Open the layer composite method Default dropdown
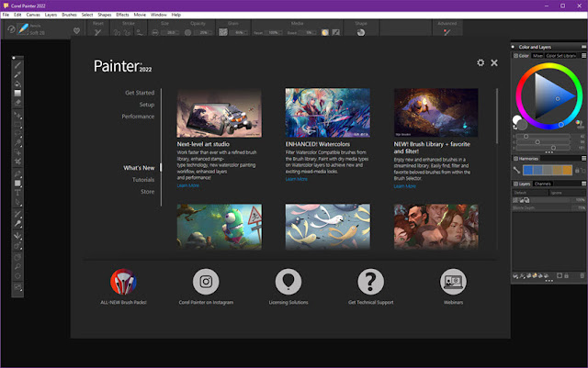This screenshot has height=368, width=588. pyautogui.click(x=529, y=193)
